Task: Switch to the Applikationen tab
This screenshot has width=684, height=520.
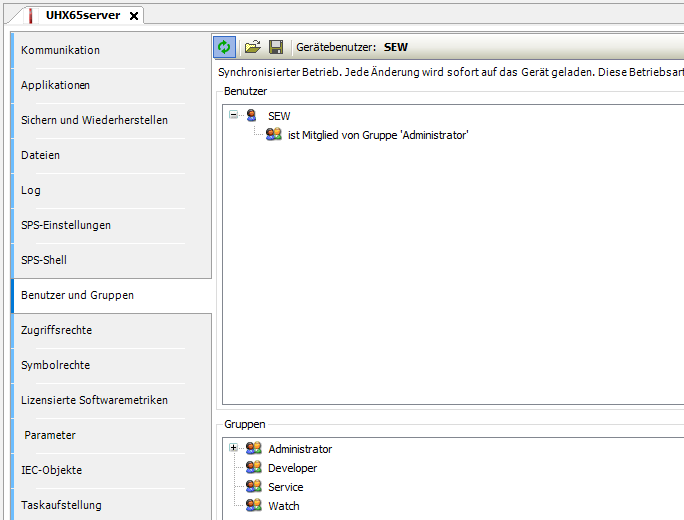Action: click(x=55, y=85)
